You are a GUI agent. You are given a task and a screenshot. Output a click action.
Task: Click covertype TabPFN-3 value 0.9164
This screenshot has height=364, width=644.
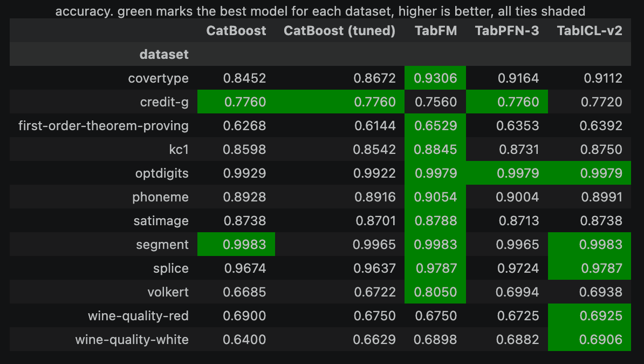coord(518,78)
